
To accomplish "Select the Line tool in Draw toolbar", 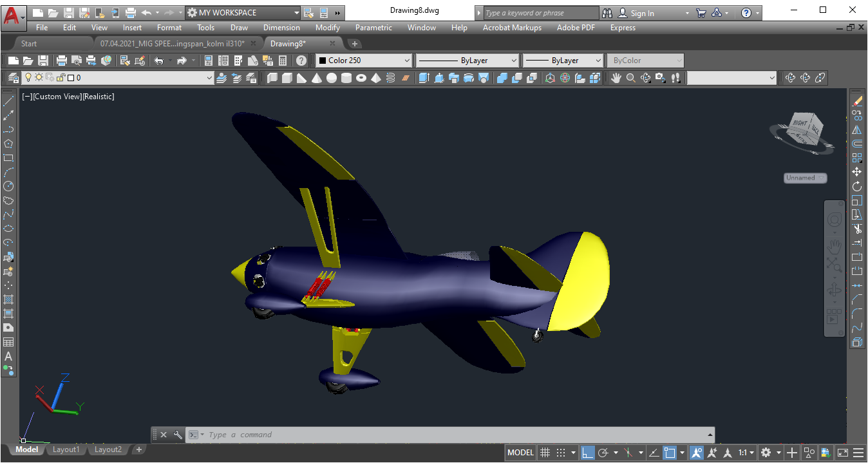I will point(8,101).
